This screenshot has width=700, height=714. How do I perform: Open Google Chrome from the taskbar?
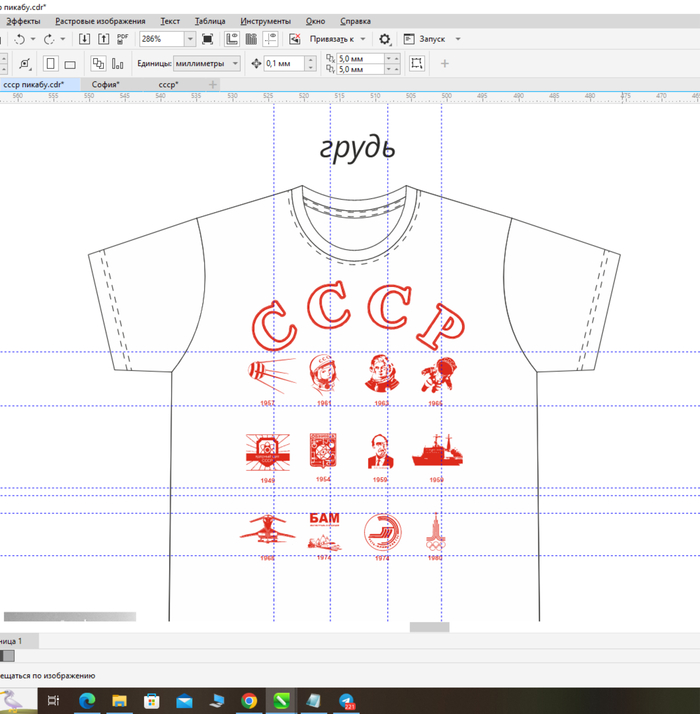coord(249,700)
